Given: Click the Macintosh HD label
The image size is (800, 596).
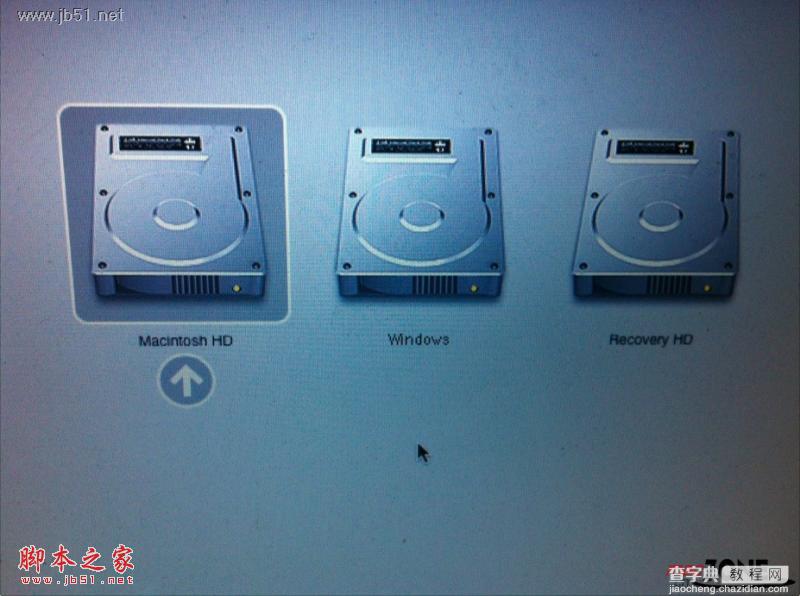Looking at the screenshot, I should tap(186, 340).
